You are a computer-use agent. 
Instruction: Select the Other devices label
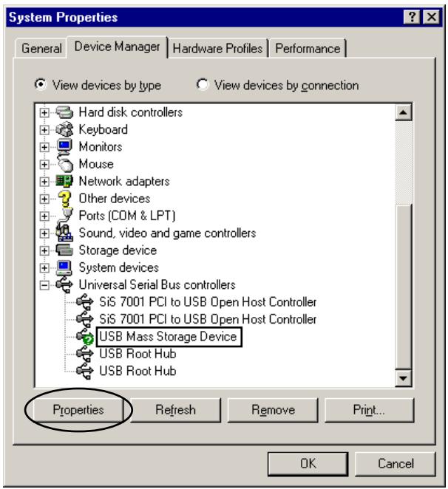coord(115,199)
